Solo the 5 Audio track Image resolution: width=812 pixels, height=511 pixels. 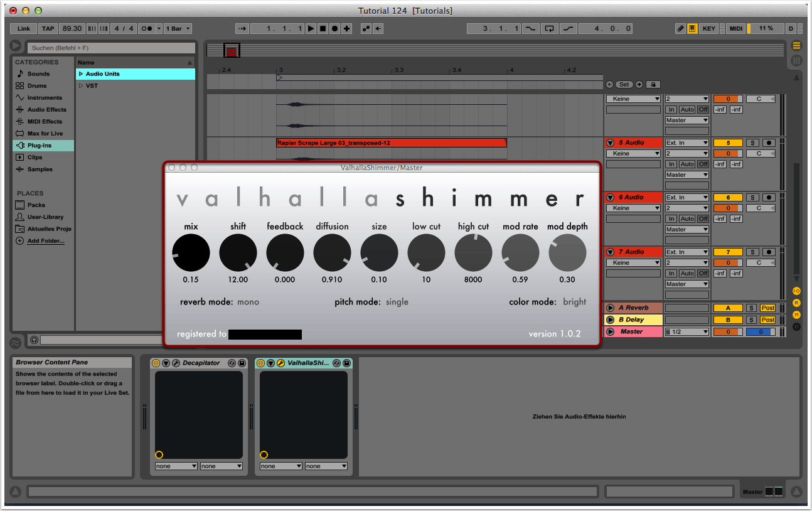tap(751, 143)
